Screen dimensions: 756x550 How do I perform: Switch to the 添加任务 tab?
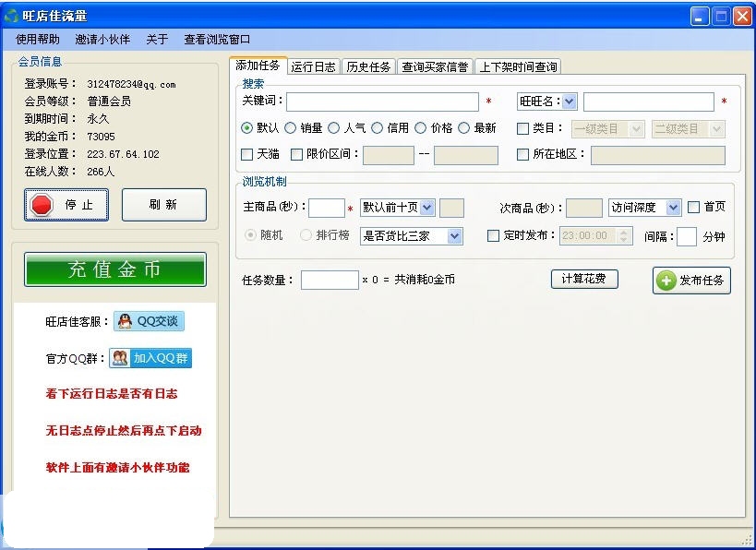258,66
